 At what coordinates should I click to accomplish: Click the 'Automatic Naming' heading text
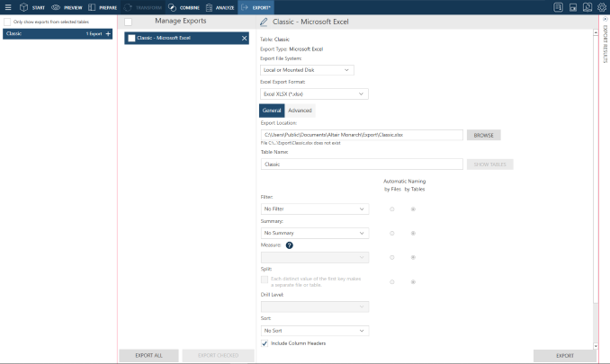[x=405, y=181]
